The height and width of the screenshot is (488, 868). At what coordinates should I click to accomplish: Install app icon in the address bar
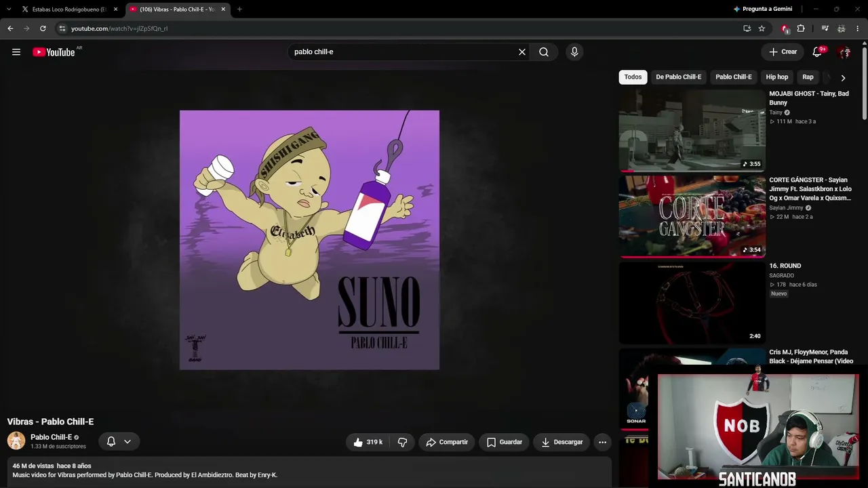(x=747, y=28)
